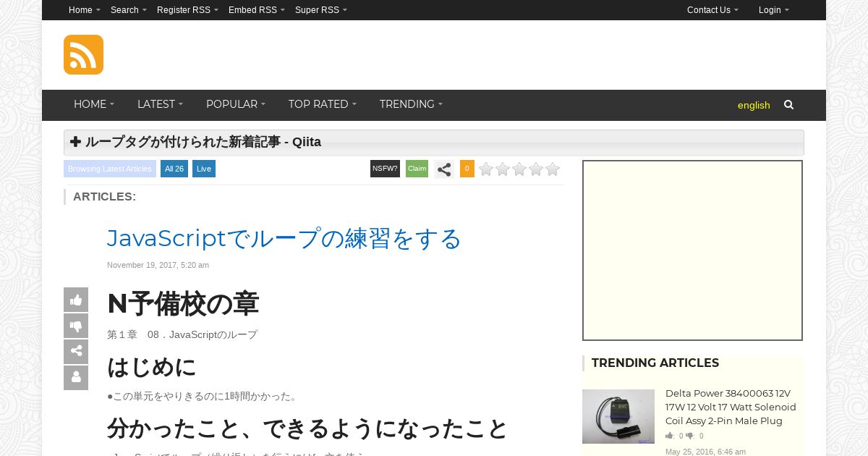Click the heading N予備校の章

[x=183, y=304]
